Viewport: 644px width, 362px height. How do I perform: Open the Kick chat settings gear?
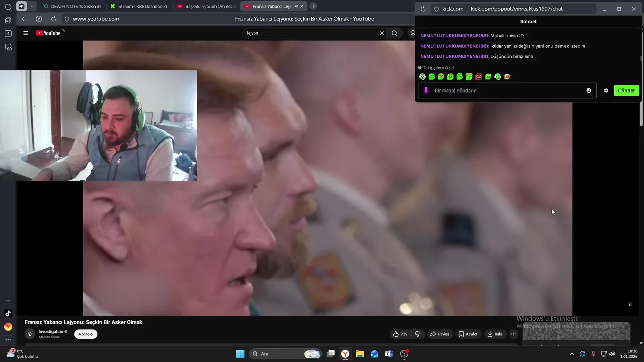tap(606, 90)
